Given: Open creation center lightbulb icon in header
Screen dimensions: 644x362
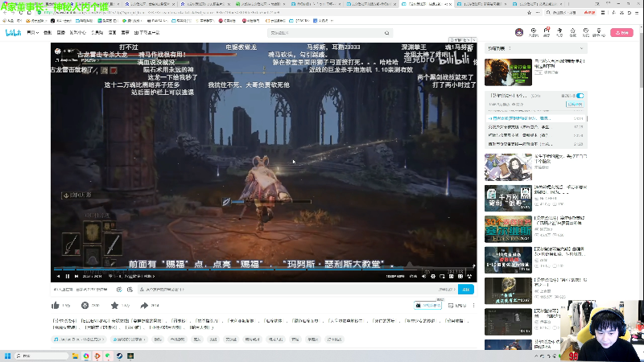Looking at the screenshot, I should [599, 32].
